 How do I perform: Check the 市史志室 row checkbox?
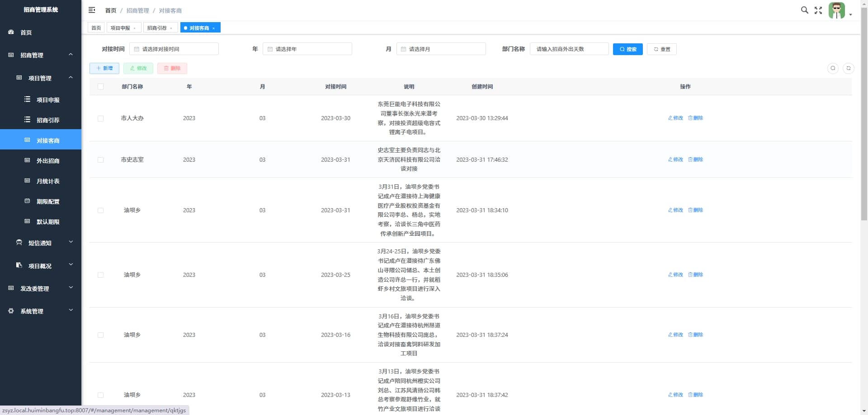(100, 160)
